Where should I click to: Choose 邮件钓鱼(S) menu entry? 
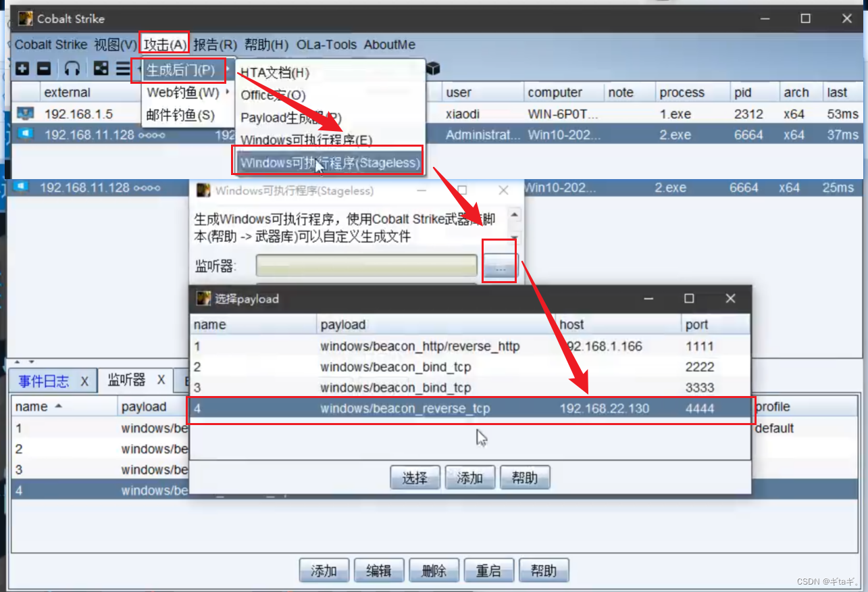point(188,115)
